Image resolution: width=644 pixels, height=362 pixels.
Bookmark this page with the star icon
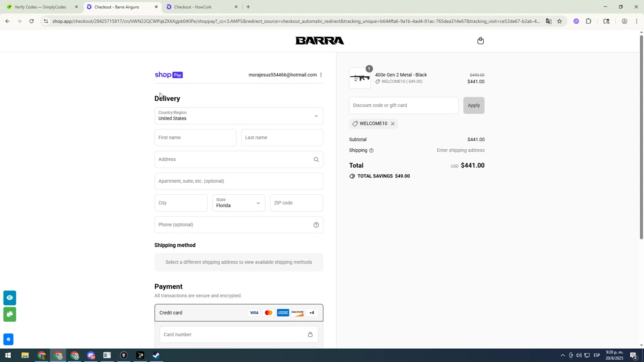click(x=559, y=21)
